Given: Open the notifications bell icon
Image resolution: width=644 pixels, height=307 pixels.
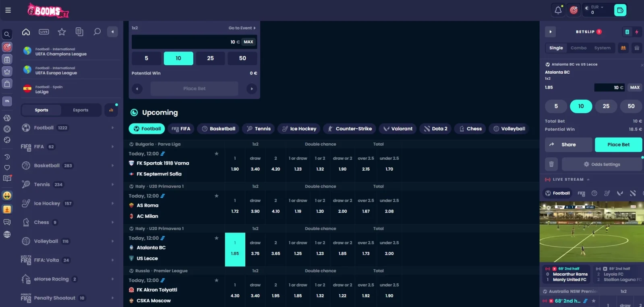Looking at the screenshot, I should point(558,10).
